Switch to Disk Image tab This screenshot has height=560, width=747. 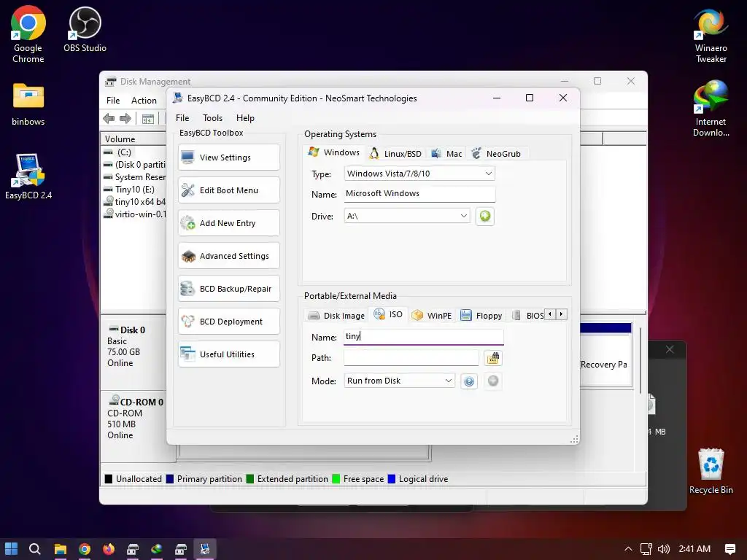[336, 316]
